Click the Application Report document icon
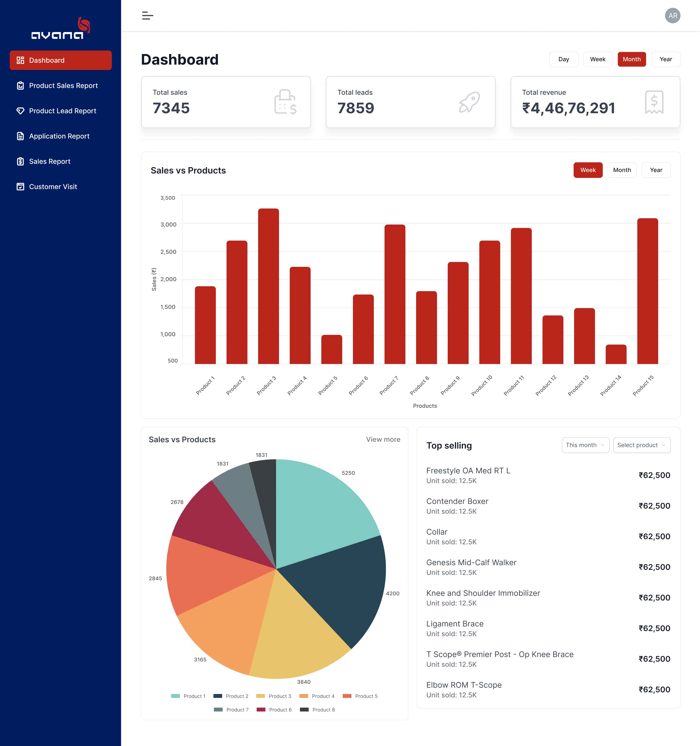This screenshot has width=700, height=746. (x=20, y=136)
